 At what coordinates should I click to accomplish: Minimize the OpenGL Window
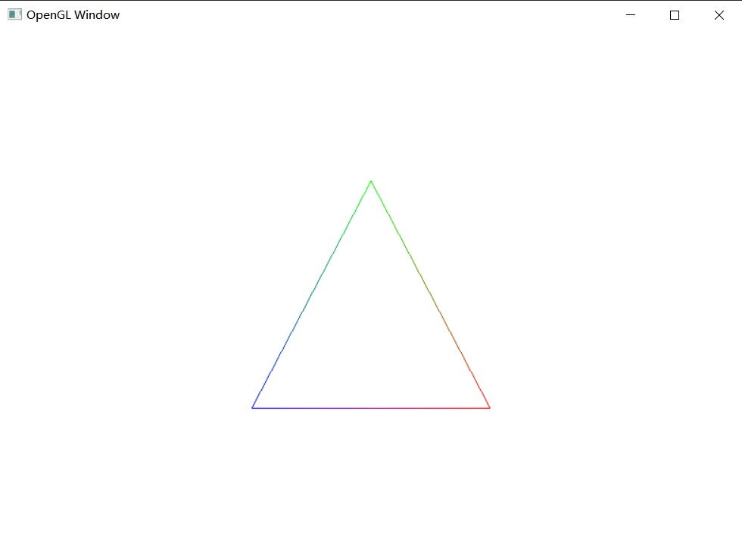(x=631, y=15)
